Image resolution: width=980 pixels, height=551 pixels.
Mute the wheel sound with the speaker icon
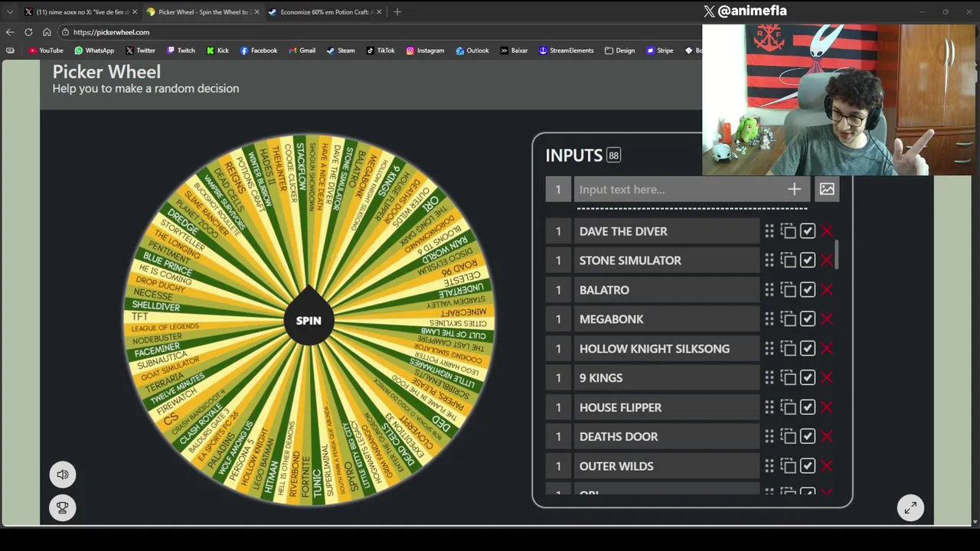pos(63,474)
